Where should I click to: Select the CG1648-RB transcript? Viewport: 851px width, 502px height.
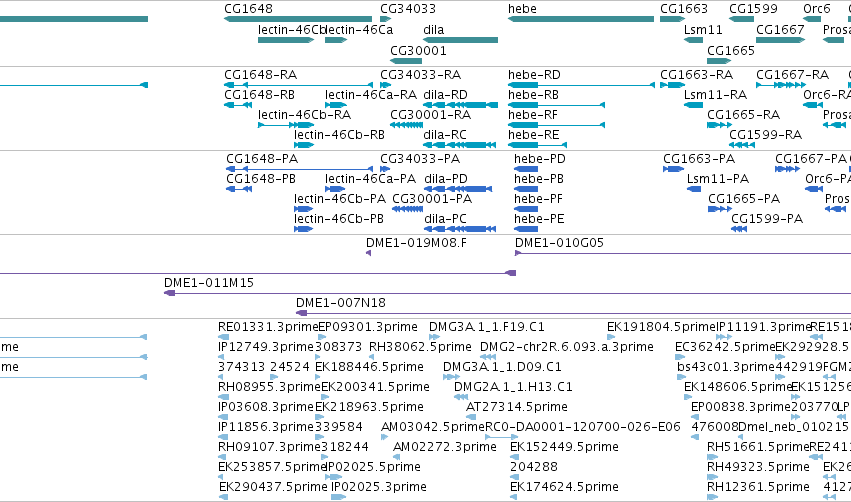pos(238,105)
